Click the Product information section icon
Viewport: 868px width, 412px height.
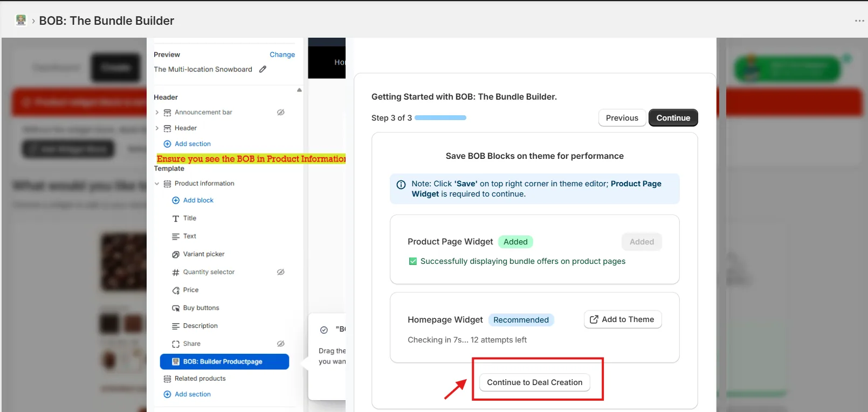167,184
